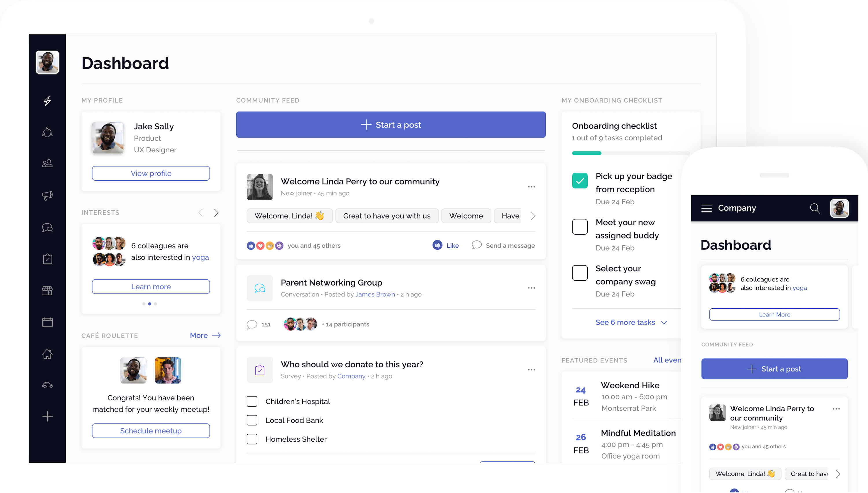Viewport: 868px width, 493px height.
Task: Open the hamburger menu next to Company
Action: 706,208
